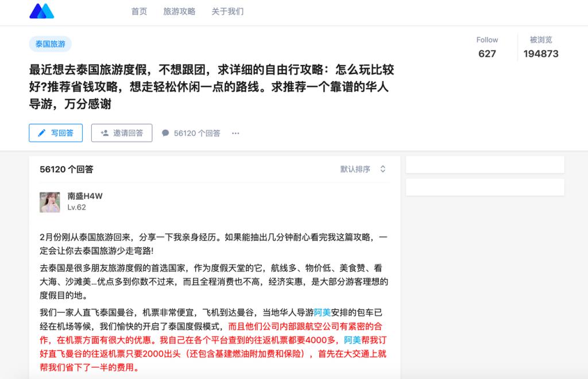Click the Follow count 627
Image resolution: width=588 pixels, height=379 pixels.
click(487, 53)
